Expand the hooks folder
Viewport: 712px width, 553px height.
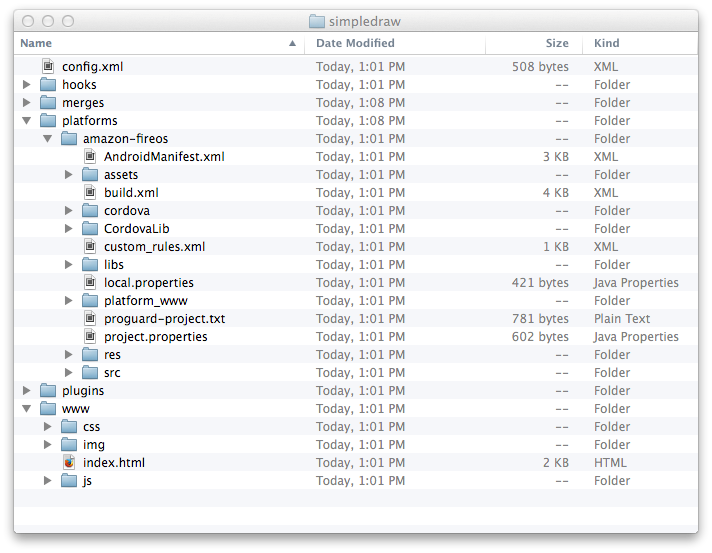pos(27,84)
